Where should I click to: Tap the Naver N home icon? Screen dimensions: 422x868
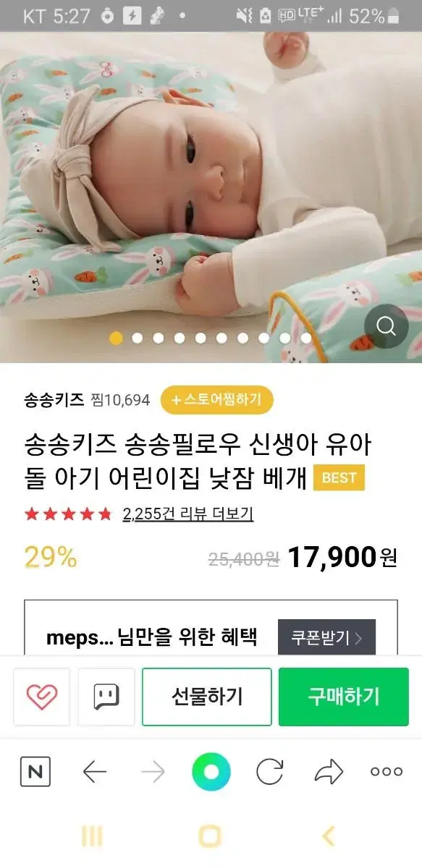35,773
